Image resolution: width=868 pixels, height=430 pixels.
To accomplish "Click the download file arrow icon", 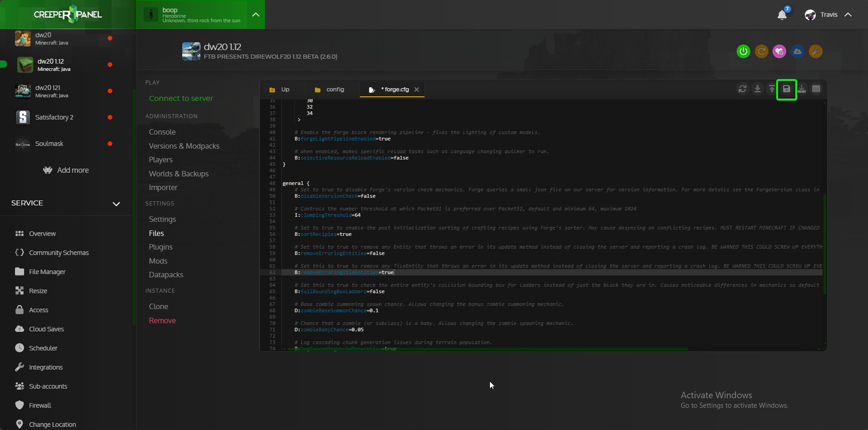I will pyautogui.click(x=758, y=89).
